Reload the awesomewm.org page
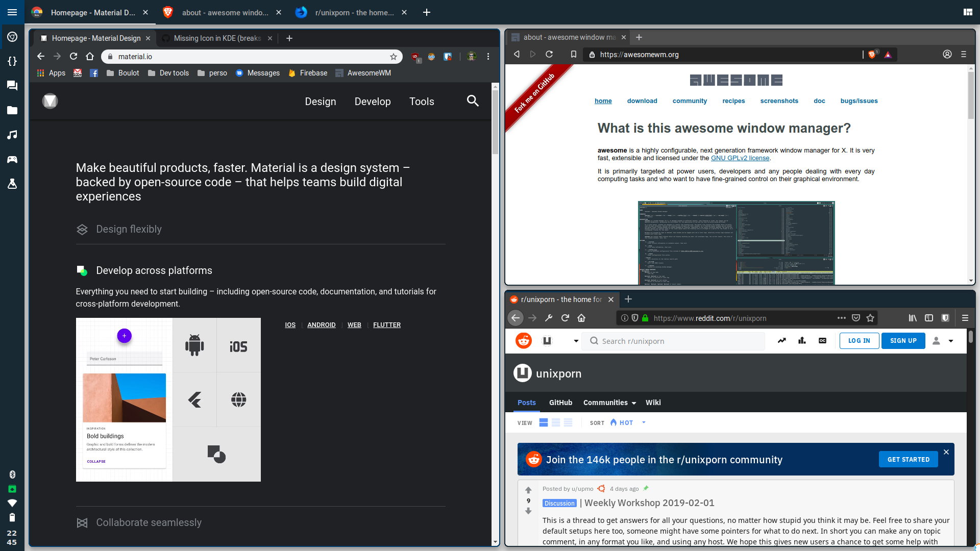 coord(549,54)
